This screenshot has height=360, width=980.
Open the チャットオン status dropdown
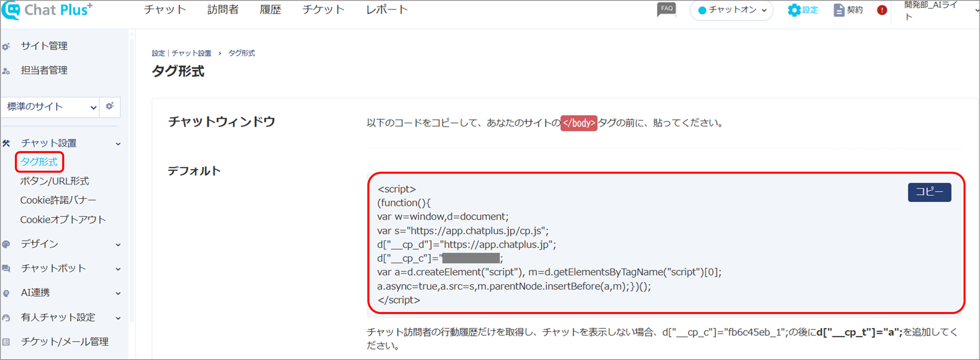click(x=731, y=10)
